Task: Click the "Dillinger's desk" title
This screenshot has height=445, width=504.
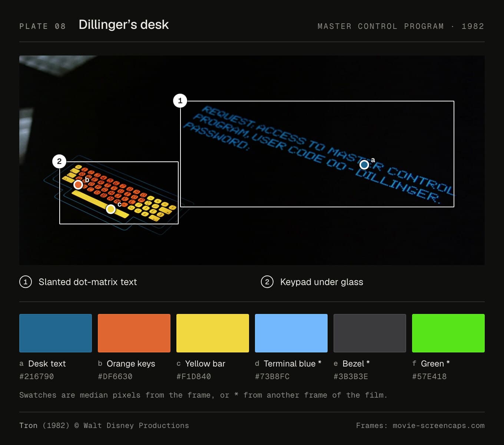Action: coord(124,25)
